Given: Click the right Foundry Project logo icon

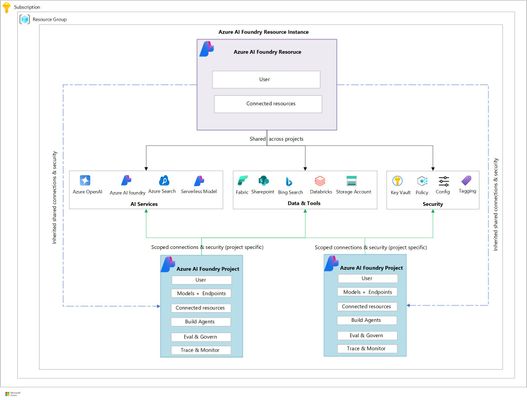Looking at the screenshot, I should click(x=331, y=264).
